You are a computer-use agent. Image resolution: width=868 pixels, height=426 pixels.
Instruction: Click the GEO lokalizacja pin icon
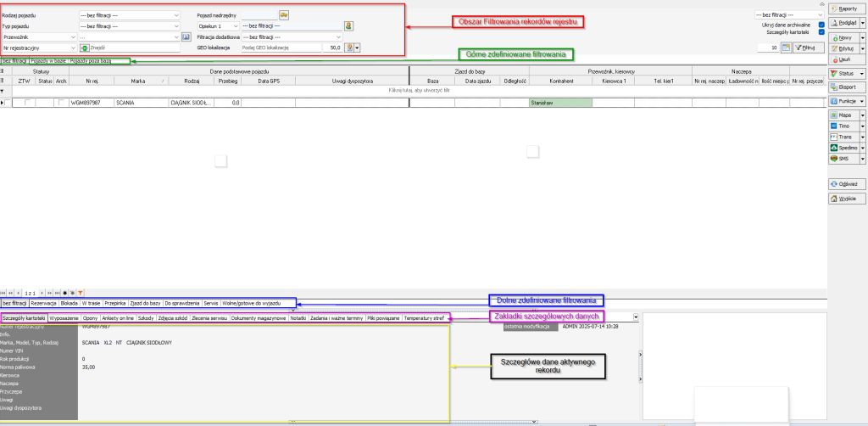click(x=349, y=48)
